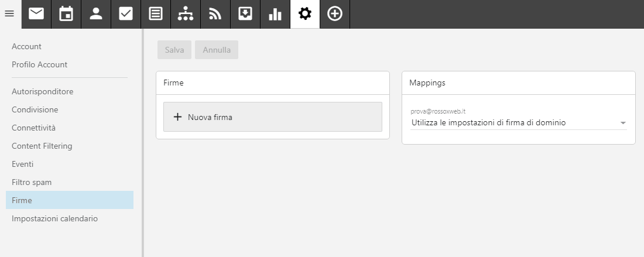This screenshot has width=644, height=257.
Task: Open the organization hierarchy icon
Action: coord(186,14)
